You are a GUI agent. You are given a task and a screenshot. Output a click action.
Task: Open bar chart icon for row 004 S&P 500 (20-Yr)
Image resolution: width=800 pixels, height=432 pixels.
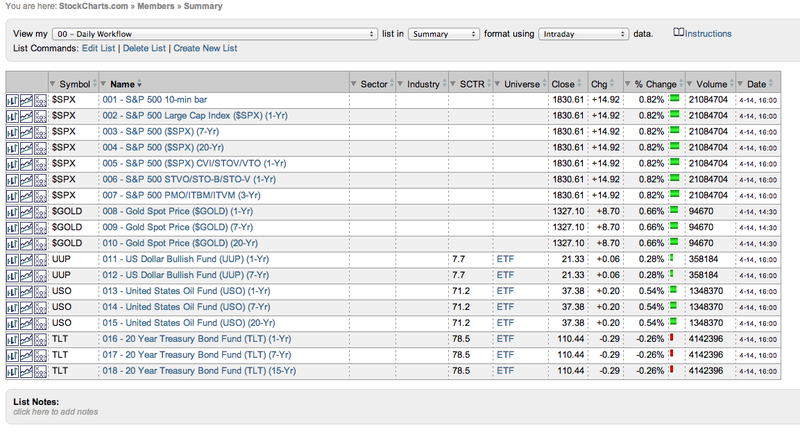point(12,148)
